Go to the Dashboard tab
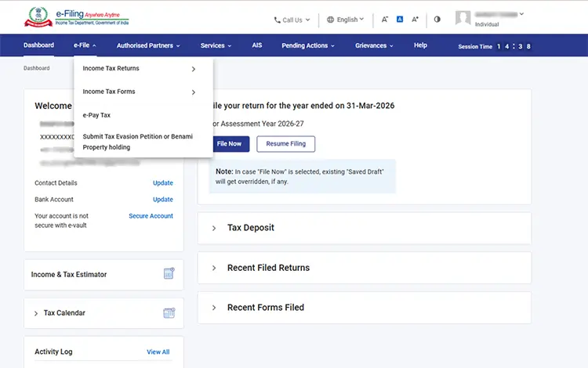This screenshot has width=588, height=368. [38, 45]
